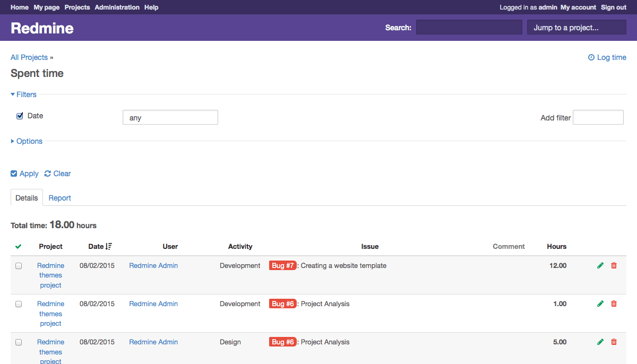Delete the 1.00 hours time entry

614,304
